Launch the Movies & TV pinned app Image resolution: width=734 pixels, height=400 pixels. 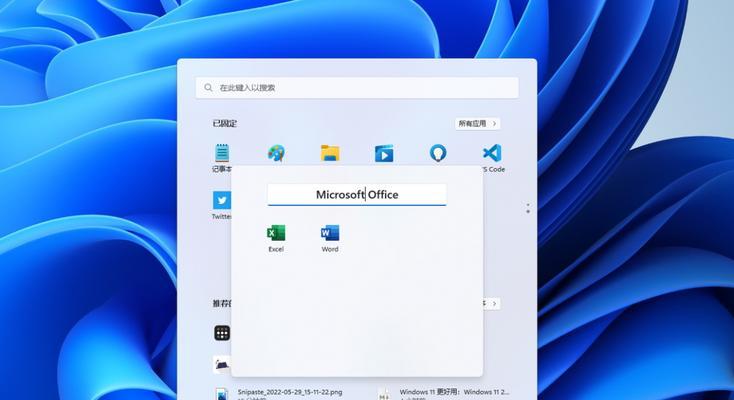(x=384, y=153)
